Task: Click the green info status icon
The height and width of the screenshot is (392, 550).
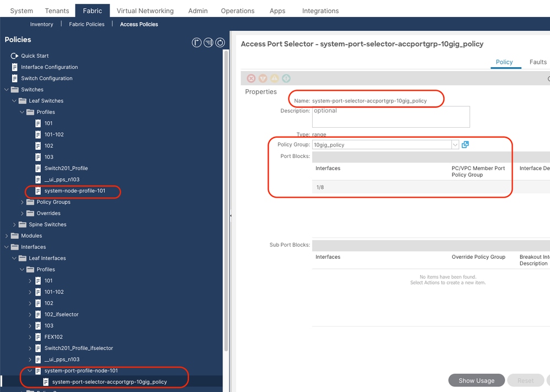Action: [286, 79]
